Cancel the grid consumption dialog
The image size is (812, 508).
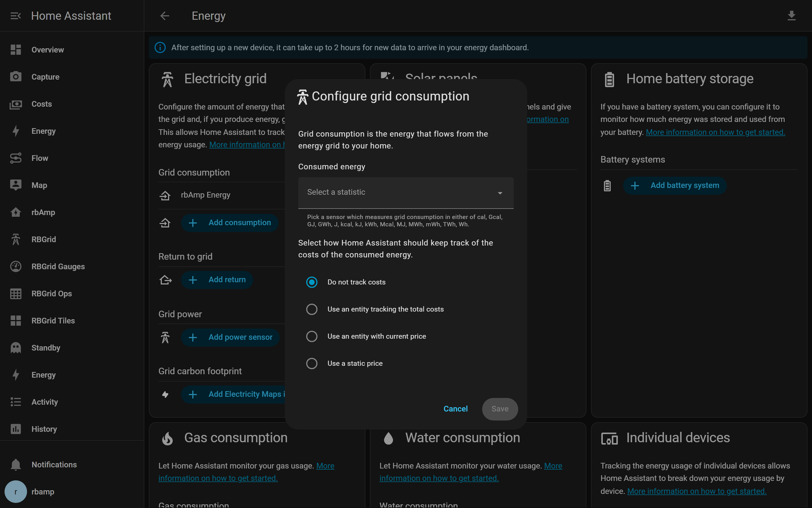[x=455, y=409]
